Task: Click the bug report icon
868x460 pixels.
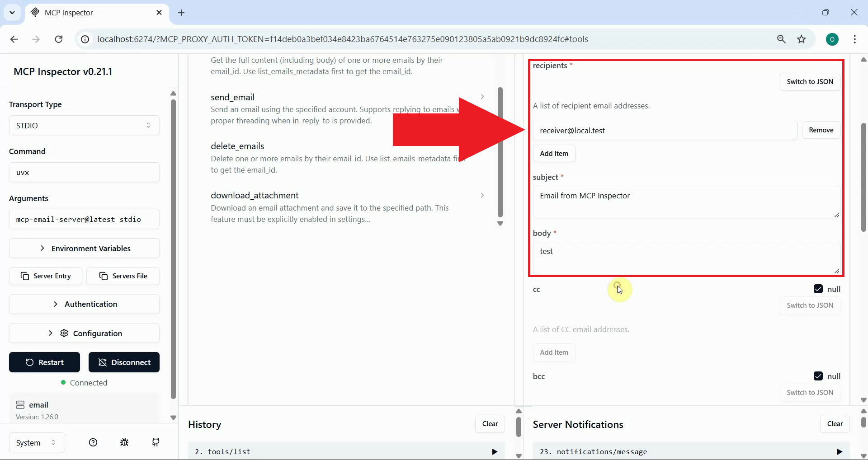Action: [124, 442]
